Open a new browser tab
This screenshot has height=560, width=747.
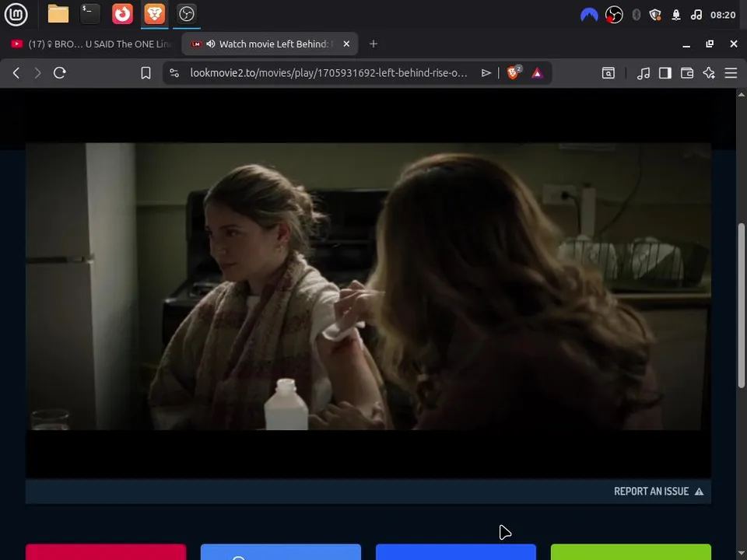tap(373, 44)
